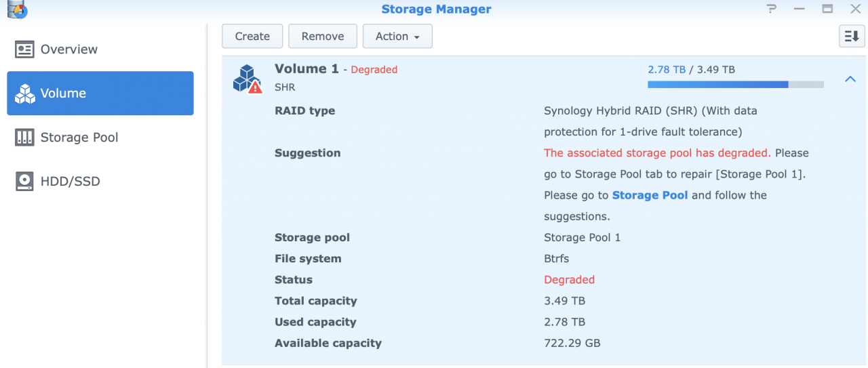Click the HDD/SSD drive icon
This screenshot has width=868, height=368.
point(24,182)
